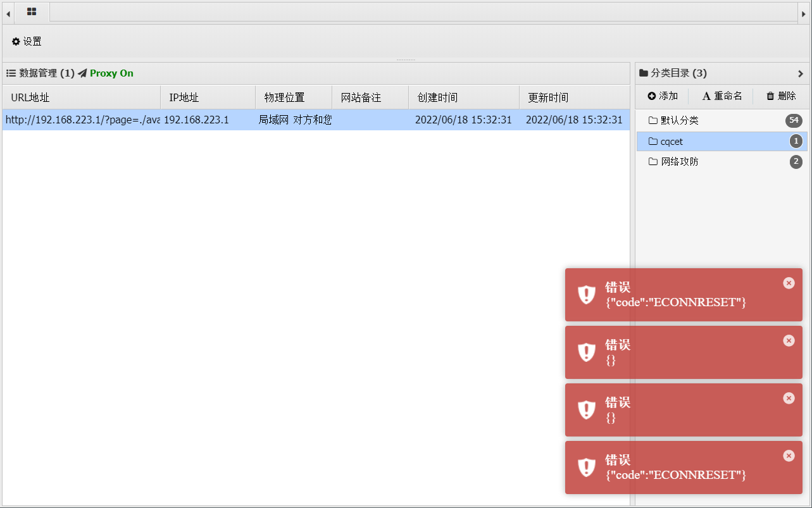Dismiss the third error toast

point(789,398)
